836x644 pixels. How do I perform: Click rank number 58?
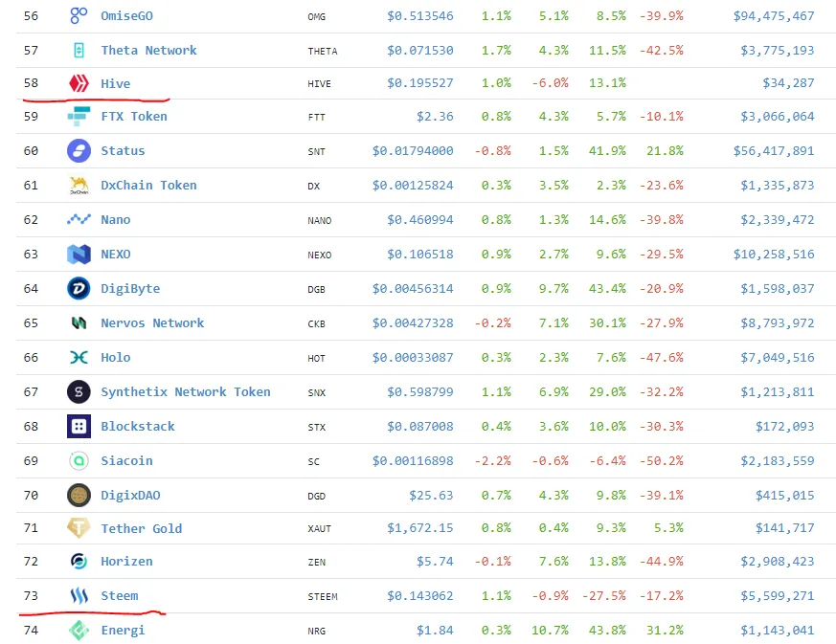[31, 83]
